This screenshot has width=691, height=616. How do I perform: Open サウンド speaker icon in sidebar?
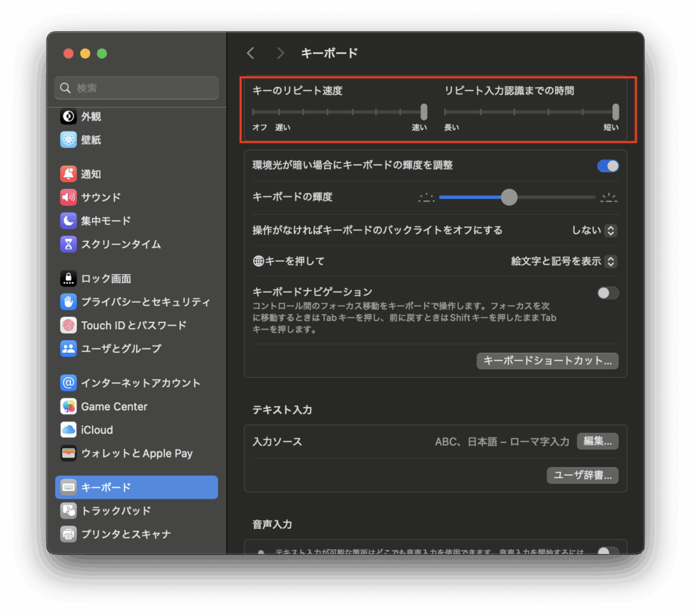coord(68,197)
